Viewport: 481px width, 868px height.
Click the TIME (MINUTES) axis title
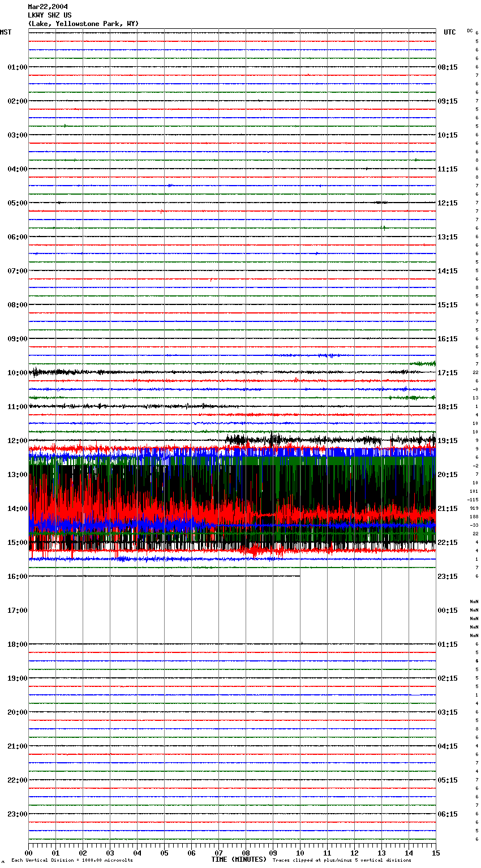click(239, 860)
